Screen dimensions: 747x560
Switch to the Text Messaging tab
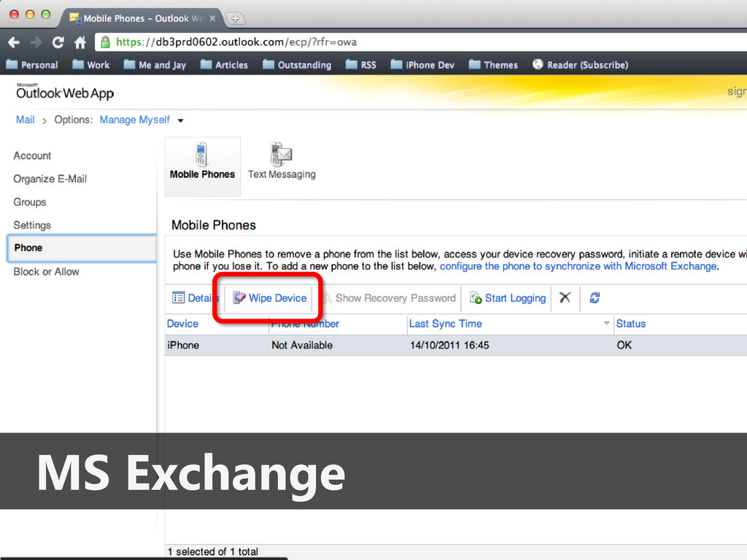(x=282, y=162)
